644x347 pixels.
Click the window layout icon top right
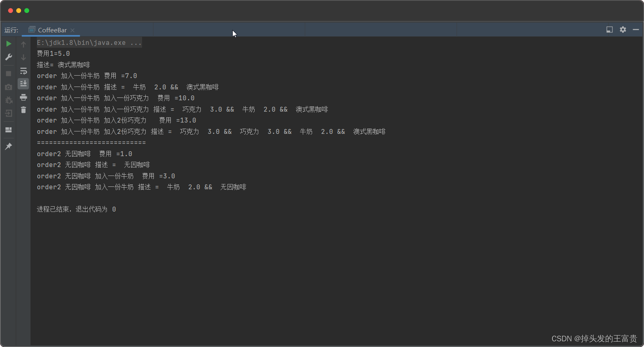click(x=610, y=30)
